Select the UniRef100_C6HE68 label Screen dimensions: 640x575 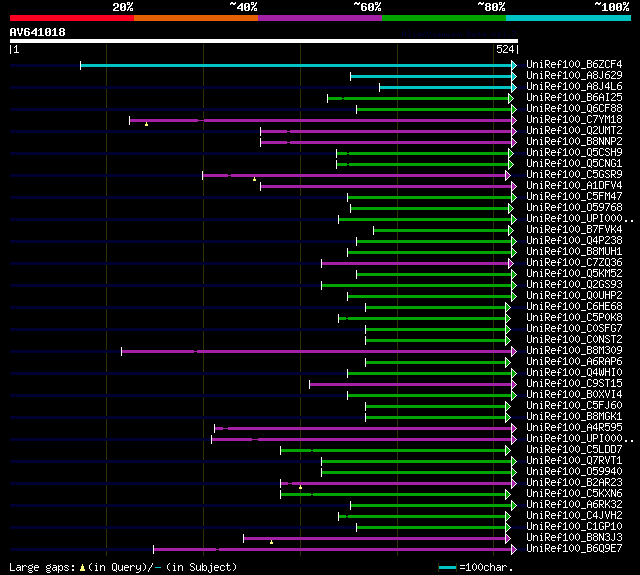click(574, 307)
